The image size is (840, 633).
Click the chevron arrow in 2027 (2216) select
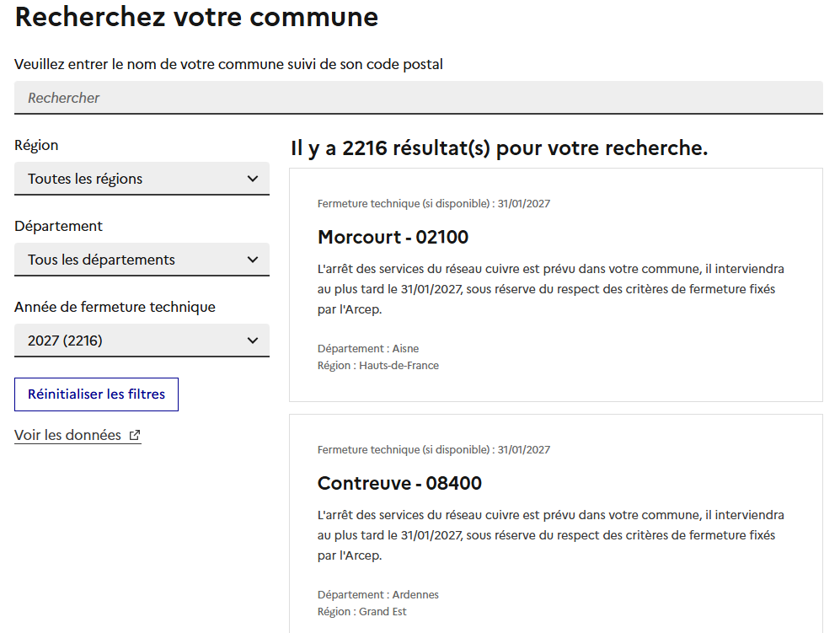(x=253, y=341)
